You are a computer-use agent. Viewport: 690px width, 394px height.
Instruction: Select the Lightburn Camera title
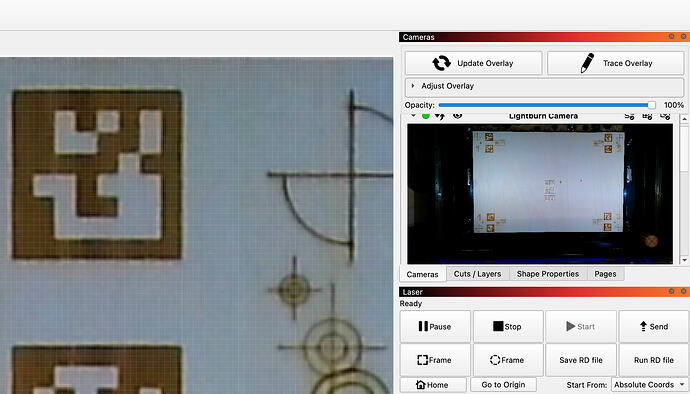point(543,116)
